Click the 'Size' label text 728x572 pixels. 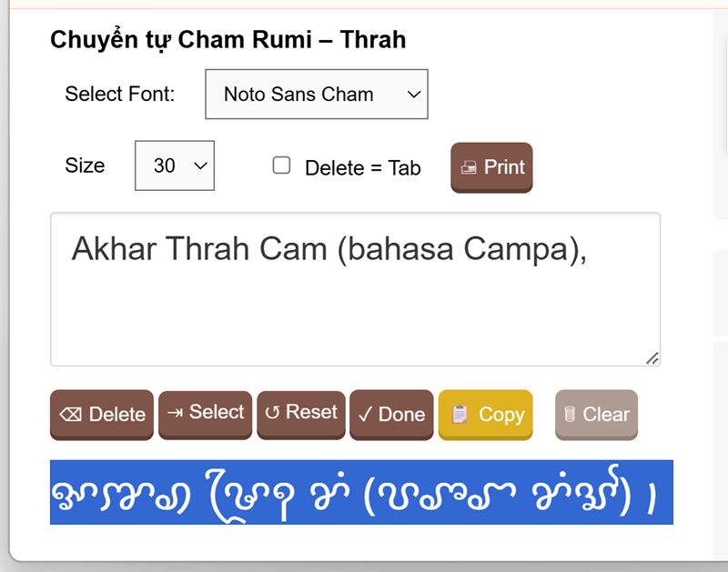click(x=85, y=166)
